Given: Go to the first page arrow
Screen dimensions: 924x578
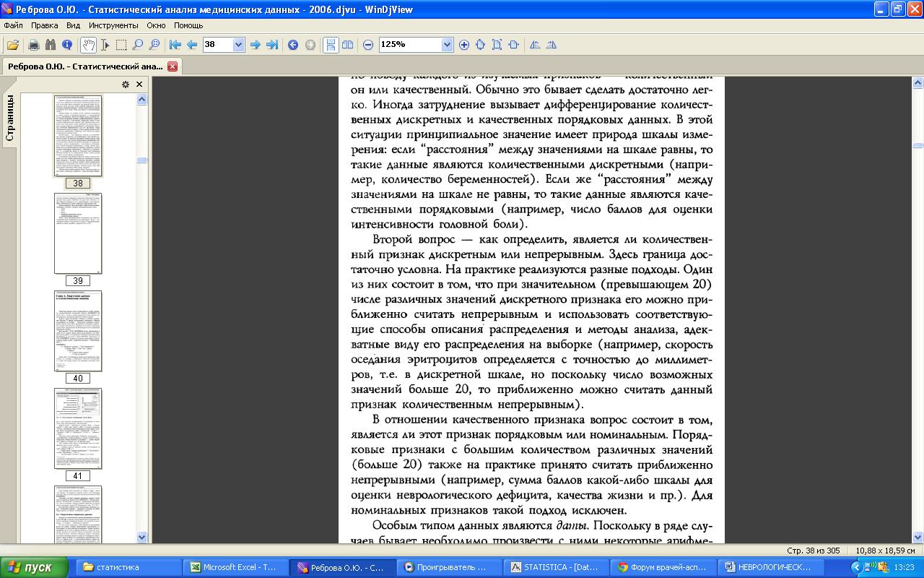Looking at the screenshot, I should [175, 45].
